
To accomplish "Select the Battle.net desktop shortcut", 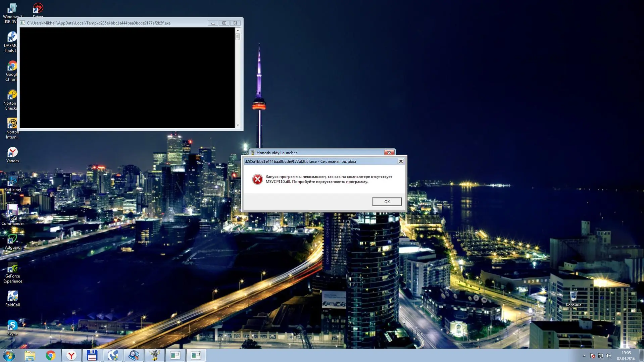I will point(12,183).
